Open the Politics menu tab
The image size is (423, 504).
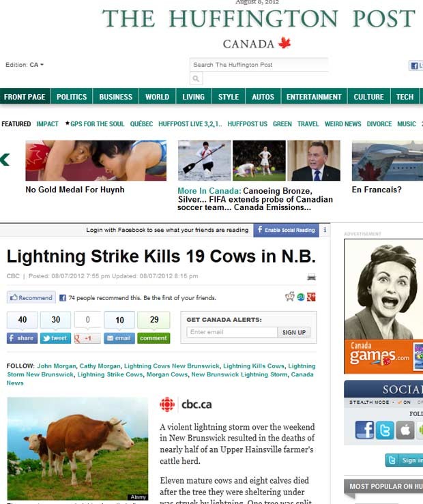pyautogui.click(x=72, y=97)
